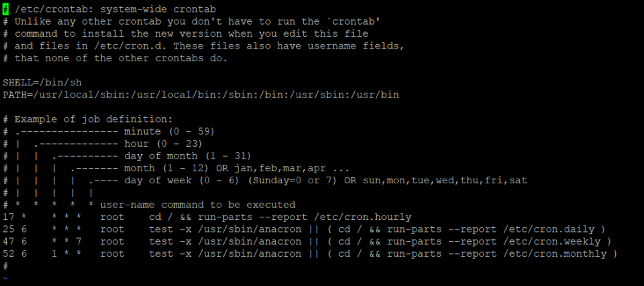Screen dimensions: 644x286
Task: Click the PATH= variable line
Action: click(x=201, y=95)
